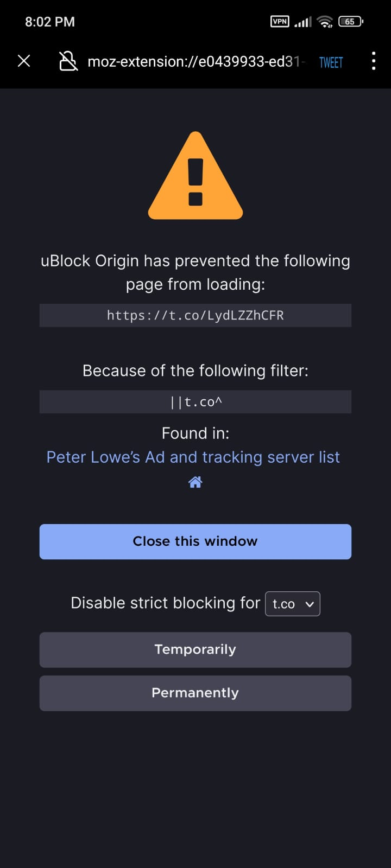Tap the Wi-Fi icon in the status bar
Screen dimensions: 391x868
pyautogui.click(x=325, y=22)
